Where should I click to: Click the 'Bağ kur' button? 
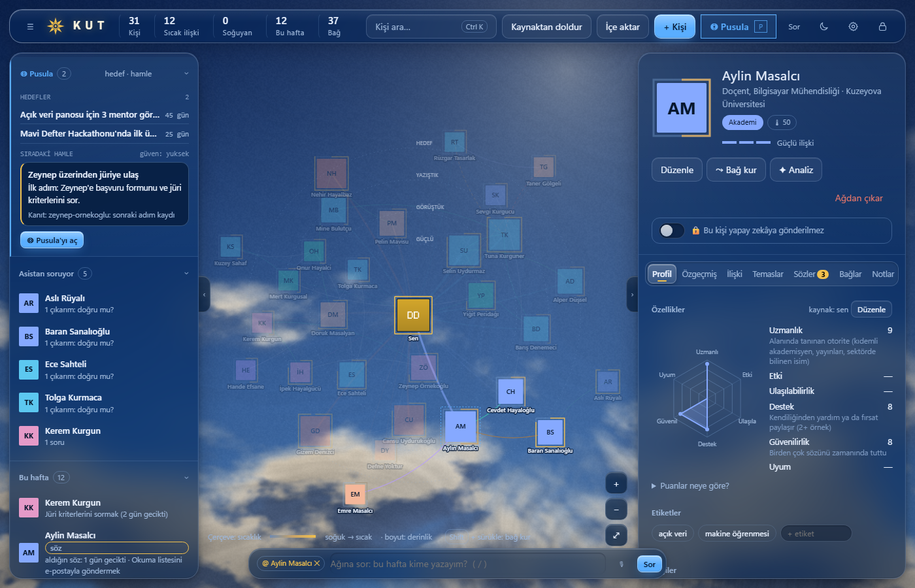[736, 170]
